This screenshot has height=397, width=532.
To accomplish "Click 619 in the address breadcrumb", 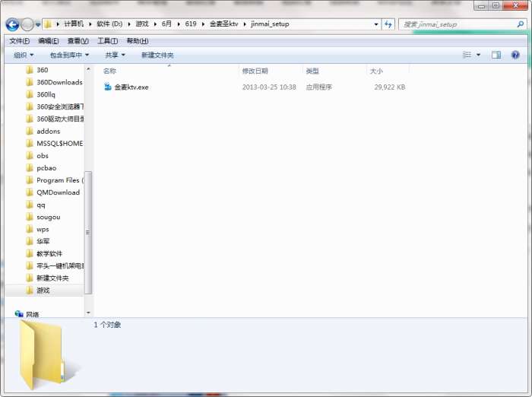I will coord(191,24).
